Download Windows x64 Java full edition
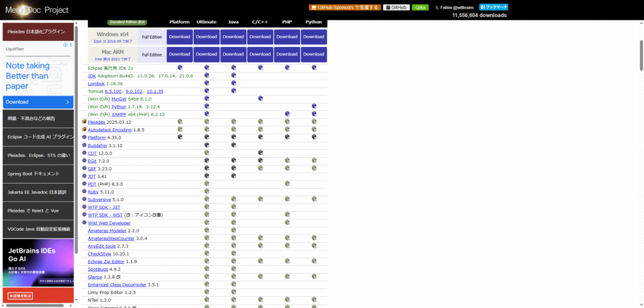This screenshot has height=308, width=644. click(x=233, y=37)
